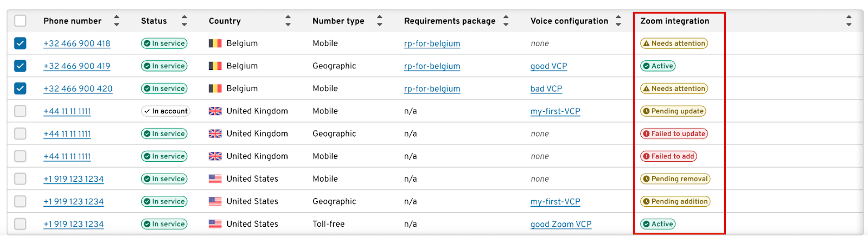Sort by the Voice configuration column arrows

(x=618, y=21)
